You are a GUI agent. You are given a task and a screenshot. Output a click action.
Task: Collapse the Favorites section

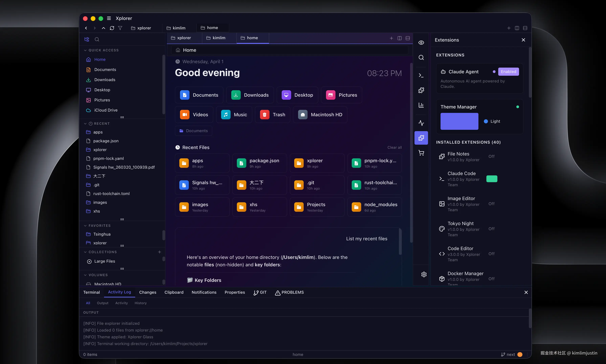pos(85,226)
